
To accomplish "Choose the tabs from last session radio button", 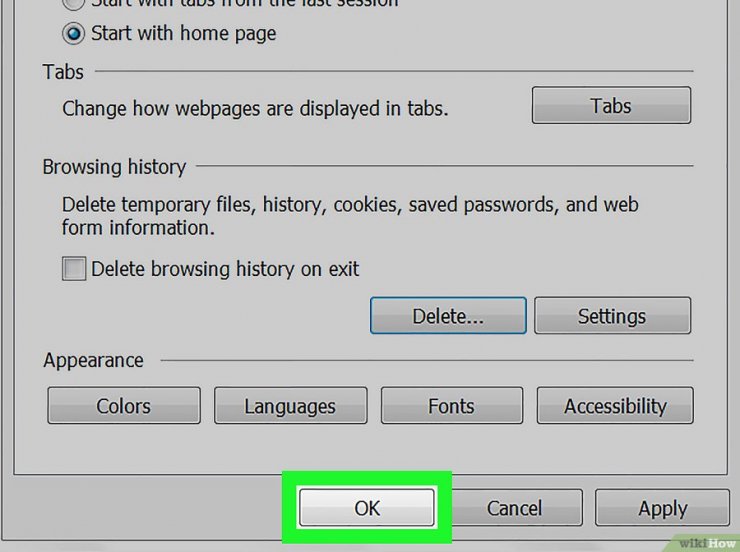I will pyautogui.click(x=74, y=4).
